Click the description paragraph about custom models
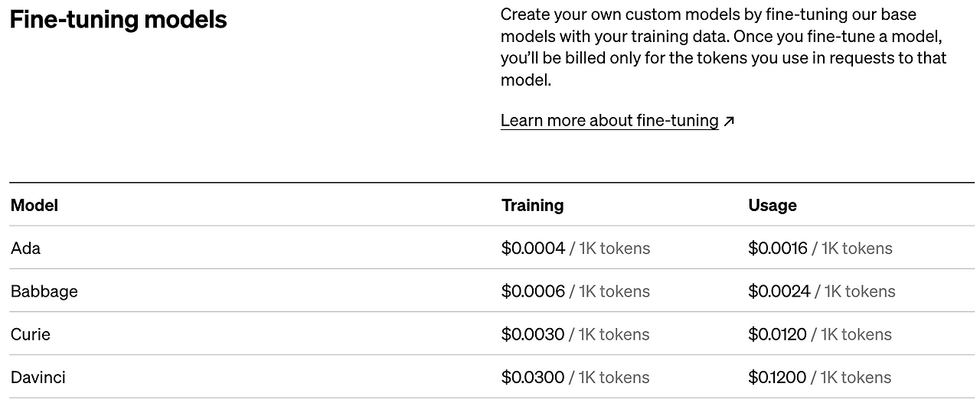Screen dimensions: 980x403 click(724, 47)
